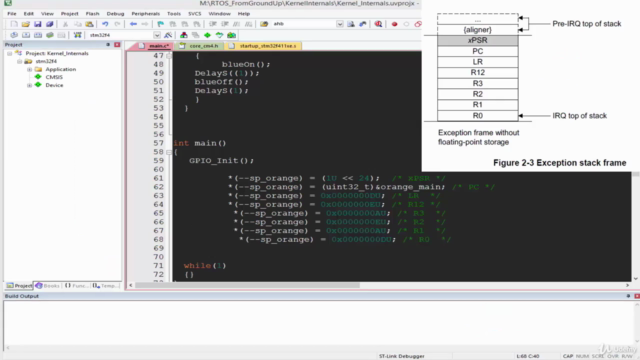
Task: Click the Redo toolbar icon
Action: point(117,24)
